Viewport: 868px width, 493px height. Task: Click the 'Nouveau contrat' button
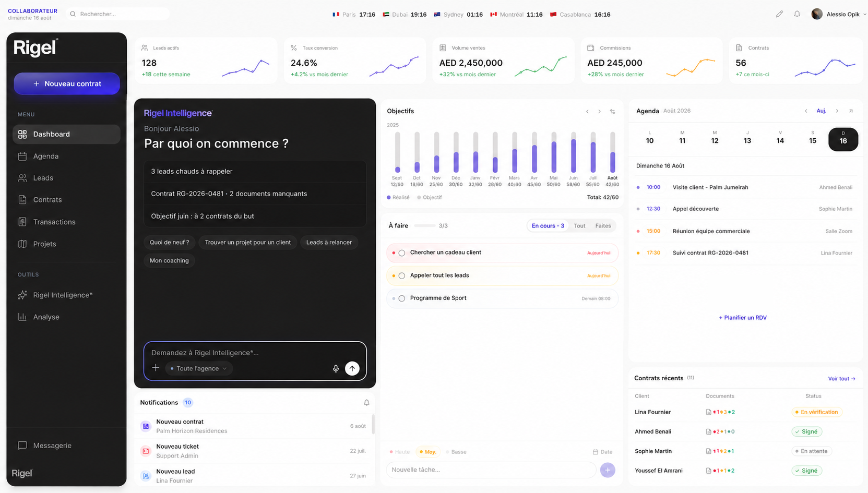point(67,83)
